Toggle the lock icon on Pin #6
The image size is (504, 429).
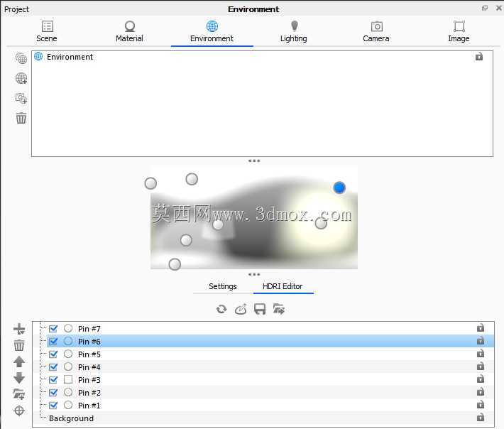(480, 340)
